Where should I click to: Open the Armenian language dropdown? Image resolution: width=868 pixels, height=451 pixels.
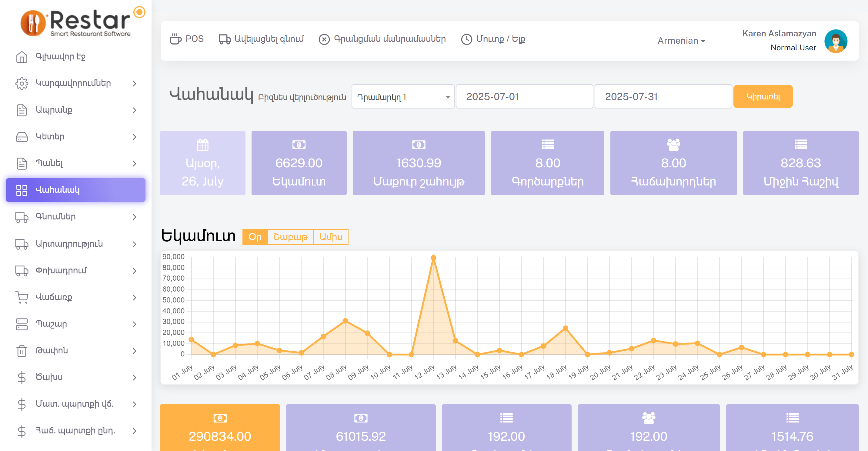(681, 41)
